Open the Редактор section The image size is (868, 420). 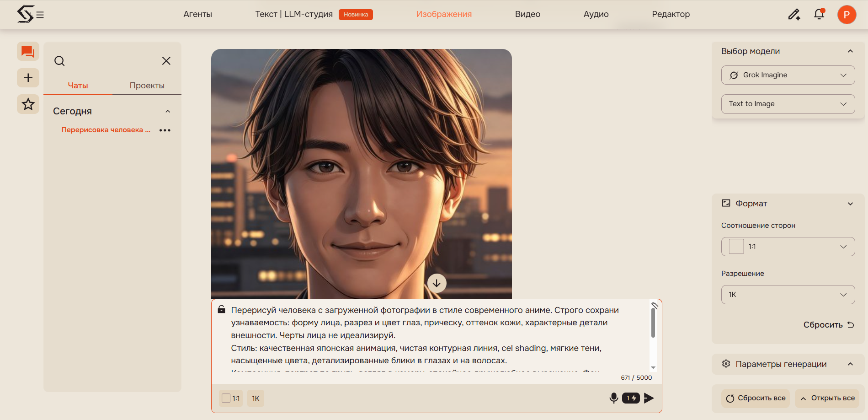[x=671, y=14]
